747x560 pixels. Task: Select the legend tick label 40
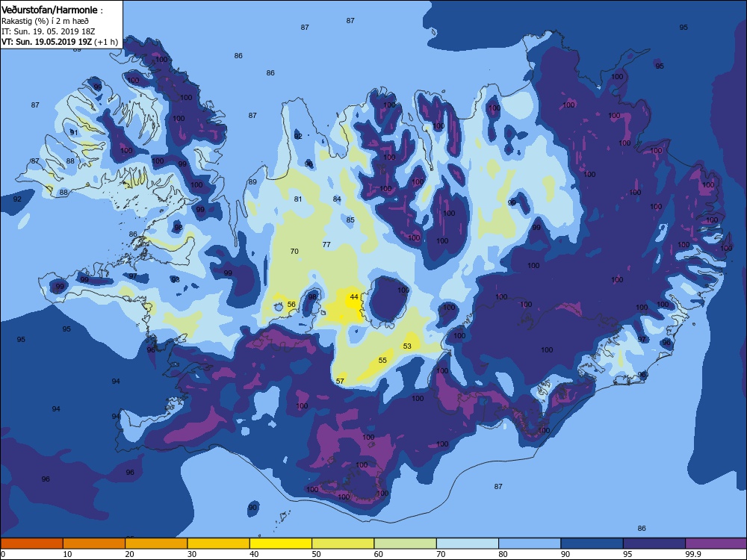click(255, 554)
